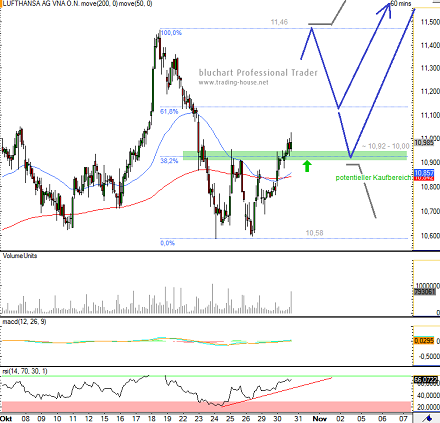Click the 793061 volume value tag
The height and width of the screenshot is (423, 440).
point(424,292)
